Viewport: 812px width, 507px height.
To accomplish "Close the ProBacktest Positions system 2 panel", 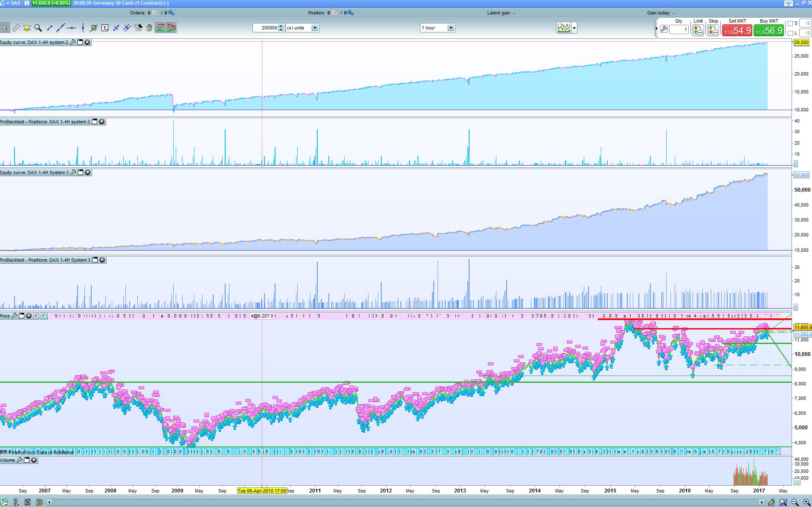I will pyautogui.click(x=101, y=122).
